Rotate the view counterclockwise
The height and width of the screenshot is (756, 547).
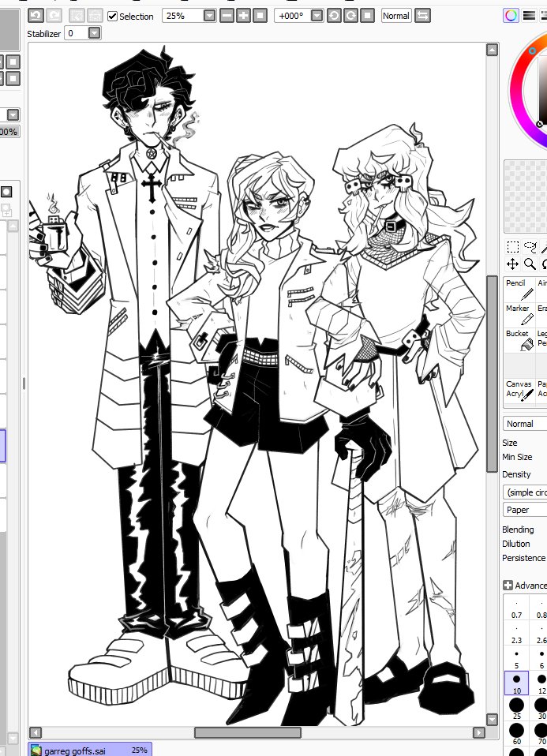pyautogui.click(x=334, y=16)
